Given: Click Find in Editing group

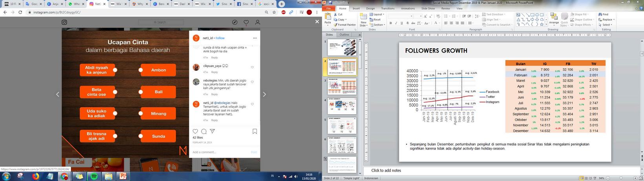Looking at the screenshot, I should tap(603, 15).
